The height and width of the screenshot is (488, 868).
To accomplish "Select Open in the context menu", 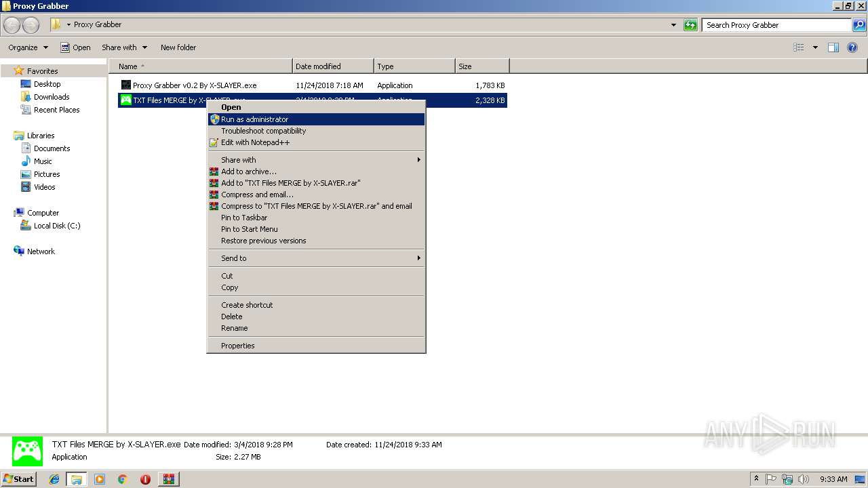I will click(316, 107).
